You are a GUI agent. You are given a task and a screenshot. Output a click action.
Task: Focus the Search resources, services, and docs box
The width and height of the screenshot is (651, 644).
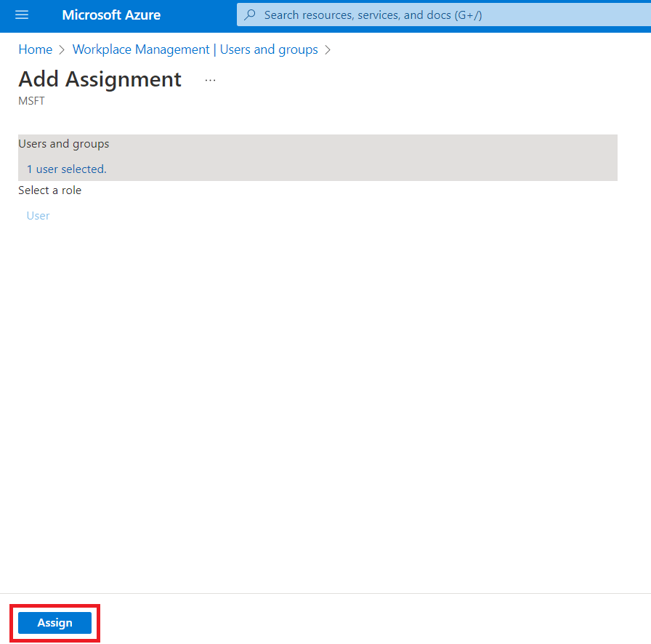(444, 15)
